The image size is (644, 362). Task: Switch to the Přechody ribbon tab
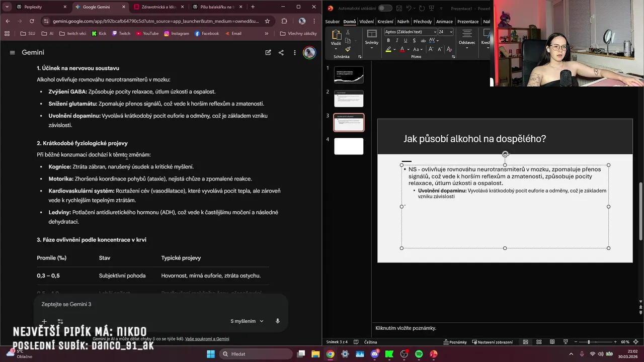423,22
